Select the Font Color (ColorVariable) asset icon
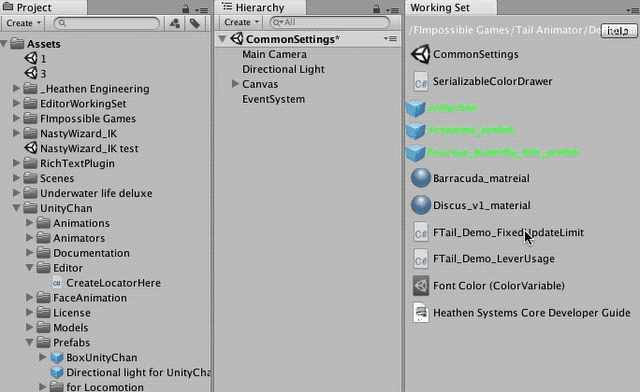640x392 pixels. pyautogui.click(x=420, y=286)
